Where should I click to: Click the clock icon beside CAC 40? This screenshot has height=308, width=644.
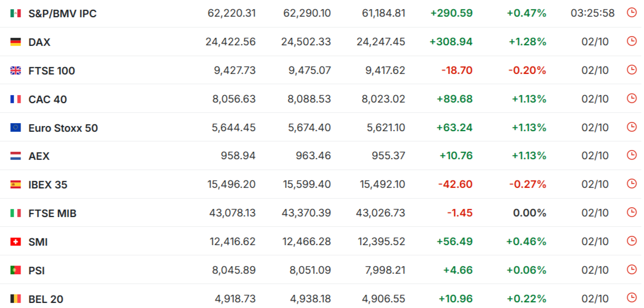[x=631, y=98]
